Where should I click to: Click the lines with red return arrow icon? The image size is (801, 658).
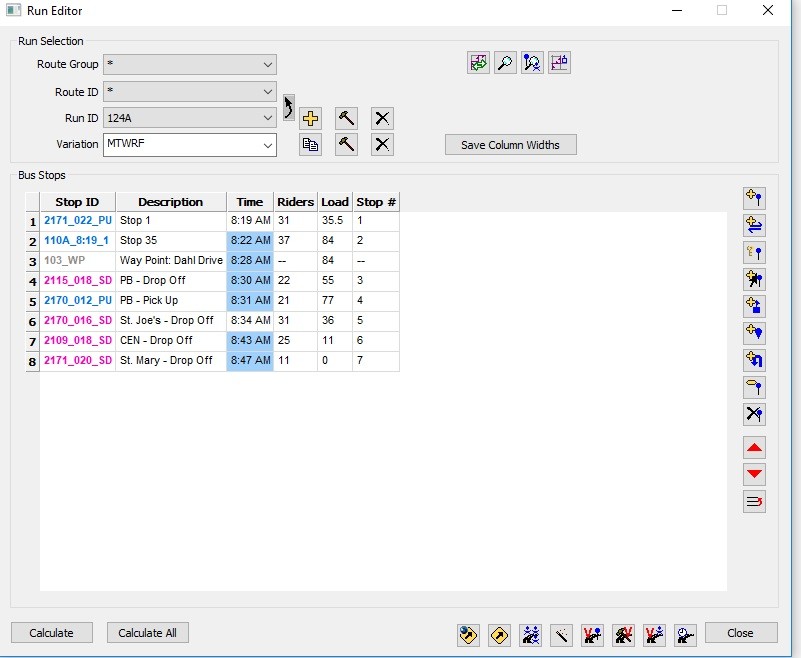[755, 502]
